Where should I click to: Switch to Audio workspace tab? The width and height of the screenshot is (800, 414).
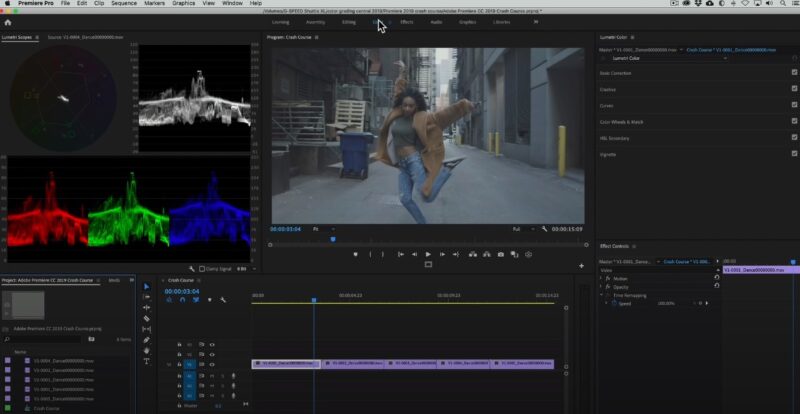tap(436, 22)
